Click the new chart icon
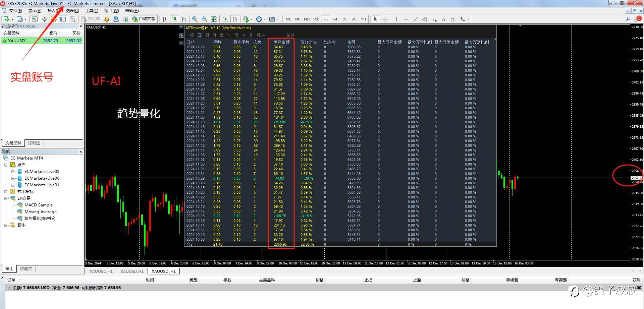Viewport: 644px width, 309px height. pos(6,19)
